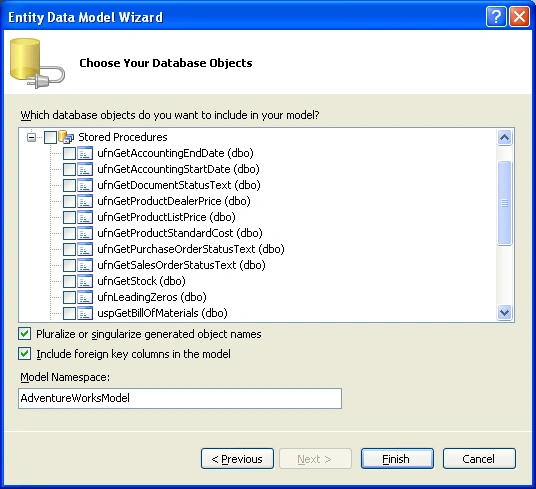Select ufnGetProductDealerPrice (dbo) row text
The height and width of the screenshot is (489, 536).
[174, 201]
